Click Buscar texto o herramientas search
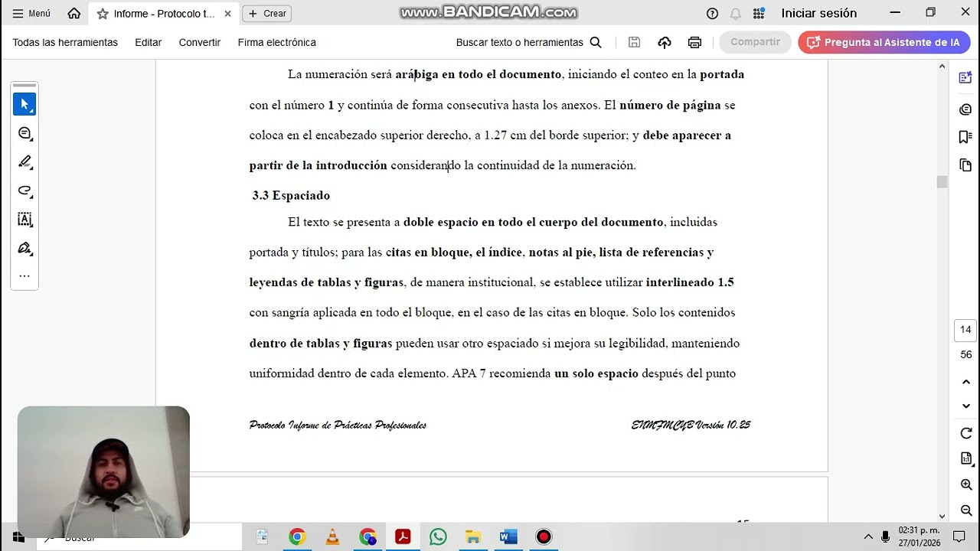Screen dimensions: 980x551 coord(528,43)
